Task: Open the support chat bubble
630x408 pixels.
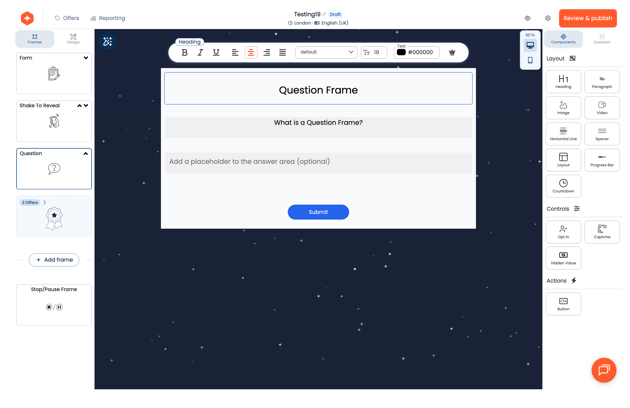Action: tap(604, 369)
